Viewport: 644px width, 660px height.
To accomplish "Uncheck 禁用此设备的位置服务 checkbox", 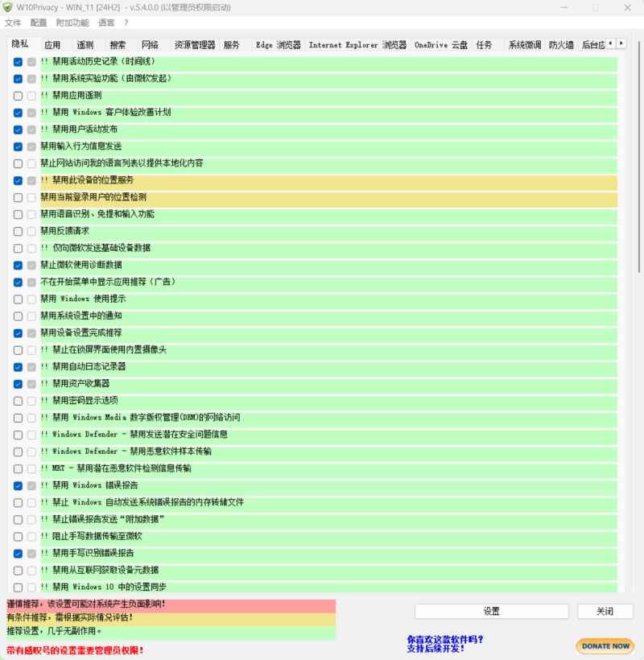I will point(18,180).
